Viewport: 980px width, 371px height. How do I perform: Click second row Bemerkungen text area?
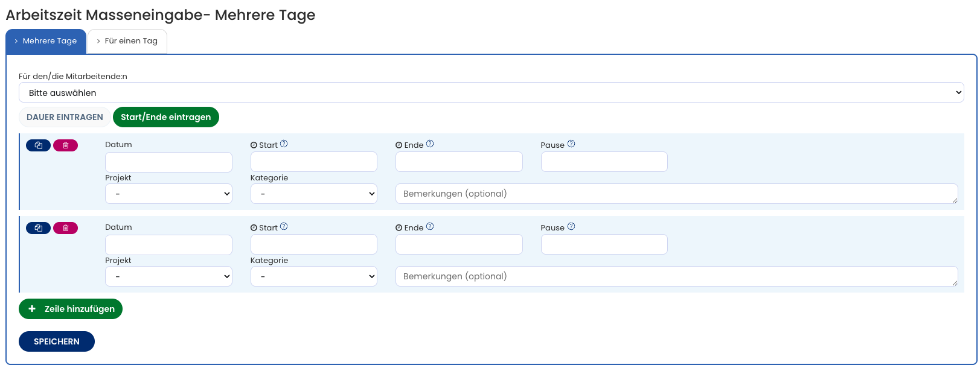point(676,276)
